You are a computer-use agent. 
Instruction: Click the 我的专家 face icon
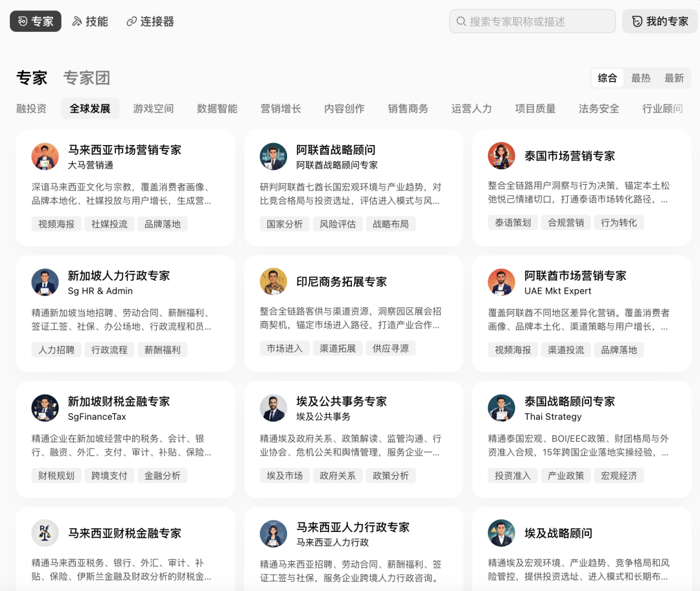click(x=638, y=21)
